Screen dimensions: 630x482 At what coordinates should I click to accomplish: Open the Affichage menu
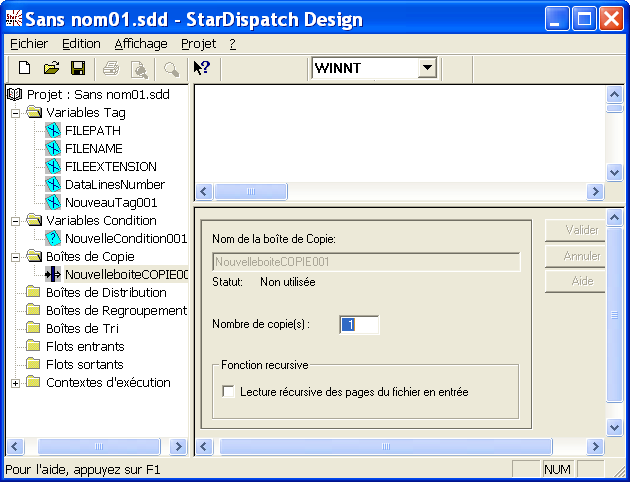[x=141, y=44]
